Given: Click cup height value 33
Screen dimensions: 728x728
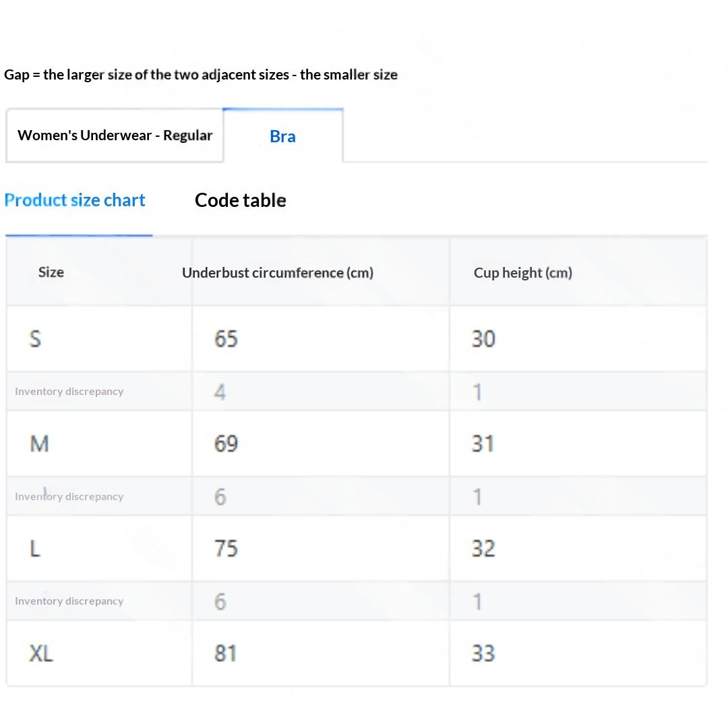Looking at the screenshot, I should coord(484,653).
